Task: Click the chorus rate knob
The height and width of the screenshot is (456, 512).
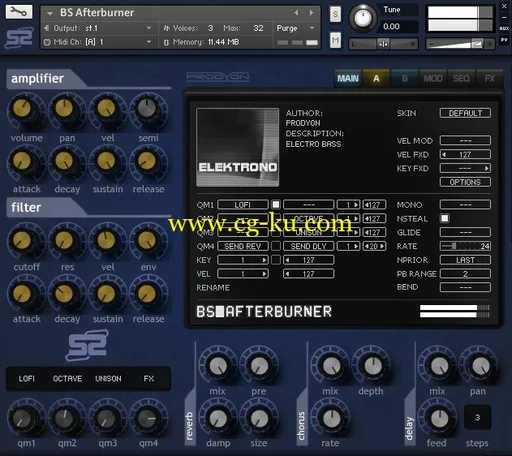Action: click(x=331, y=419)
